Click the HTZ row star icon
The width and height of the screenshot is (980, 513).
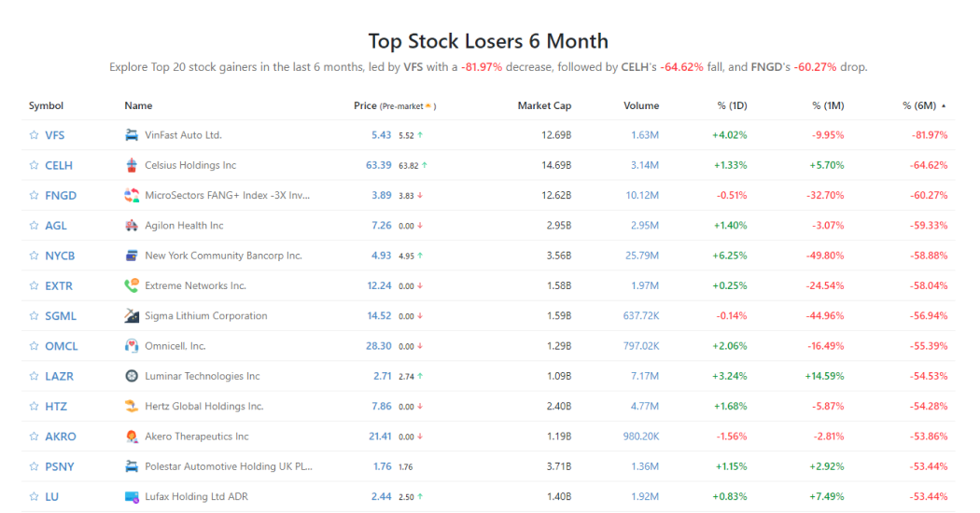click(34, 406)
